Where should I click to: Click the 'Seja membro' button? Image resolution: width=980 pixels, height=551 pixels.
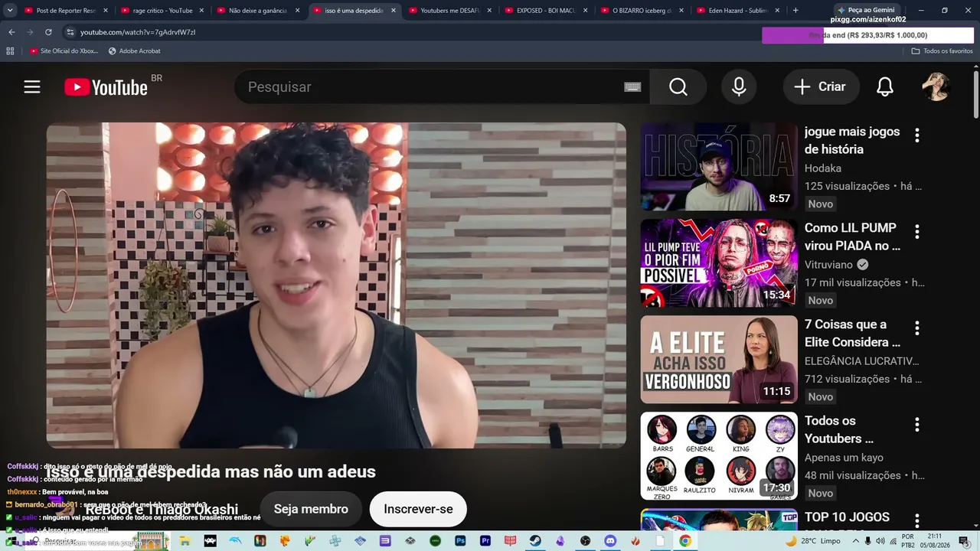[x=311, y=509]
